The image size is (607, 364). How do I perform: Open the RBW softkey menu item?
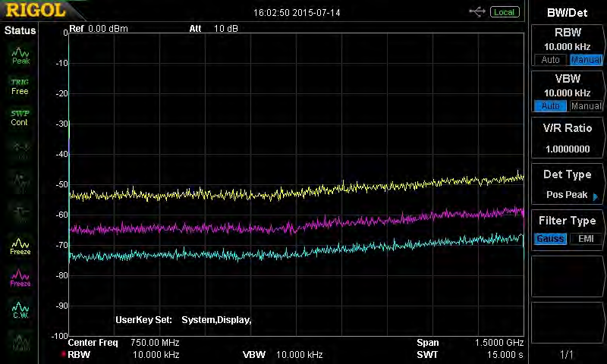coord(568,45)
